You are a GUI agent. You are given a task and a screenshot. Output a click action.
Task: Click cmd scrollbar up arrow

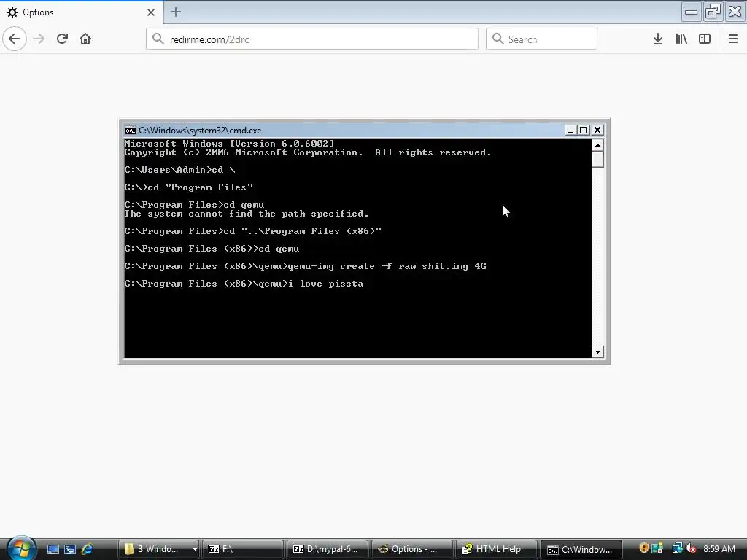coord(597,145)
